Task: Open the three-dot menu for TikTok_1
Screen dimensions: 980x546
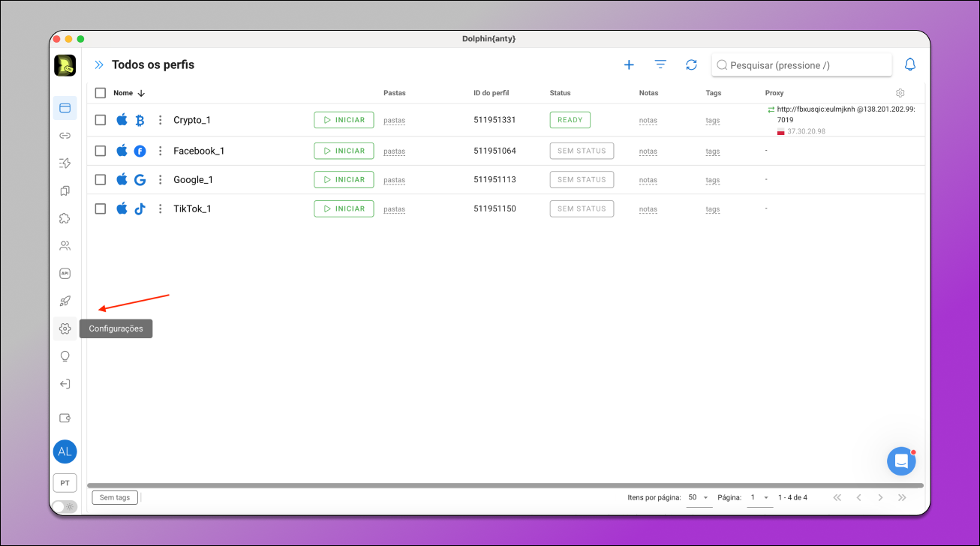Action: 160,209
